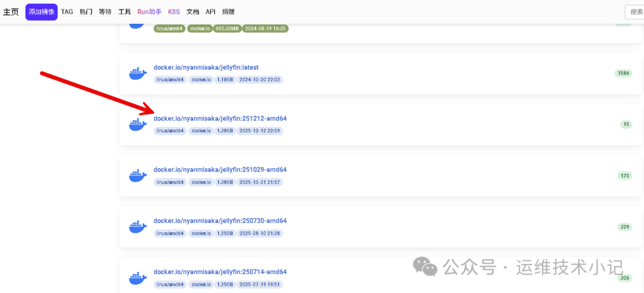Click 2025-10-31 21:57 date badge

259,182
